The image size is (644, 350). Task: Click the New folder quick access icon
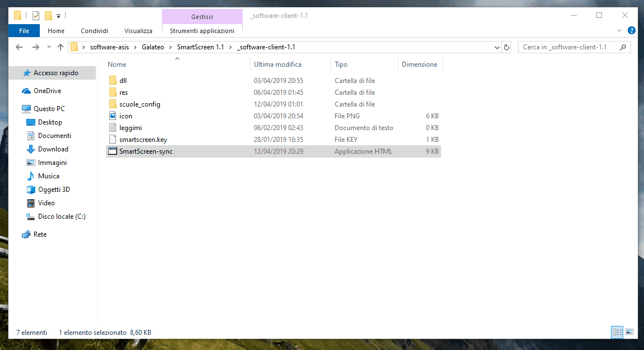click(48, 16)
